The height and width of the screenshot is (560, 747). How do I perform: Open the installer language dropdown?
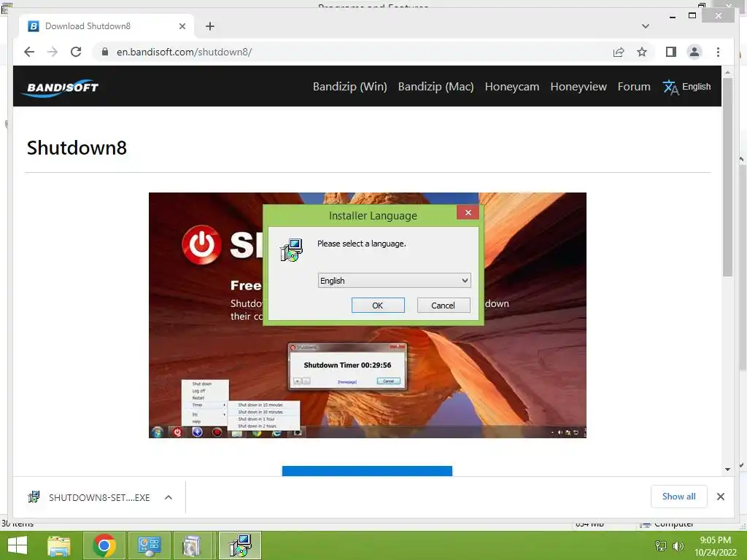394,281
